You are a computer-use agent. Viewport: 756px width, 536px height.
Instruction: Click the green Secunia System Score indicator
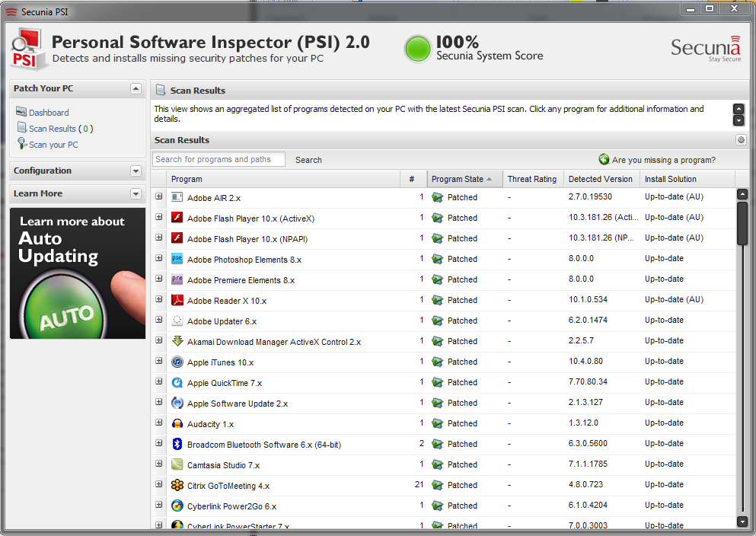[417, 49]
